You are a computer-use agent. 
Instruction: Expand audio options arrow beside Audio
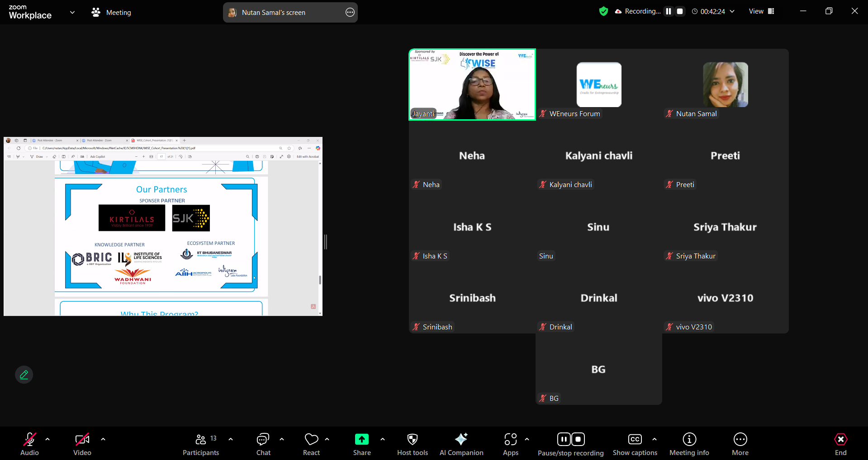(47, 439)
